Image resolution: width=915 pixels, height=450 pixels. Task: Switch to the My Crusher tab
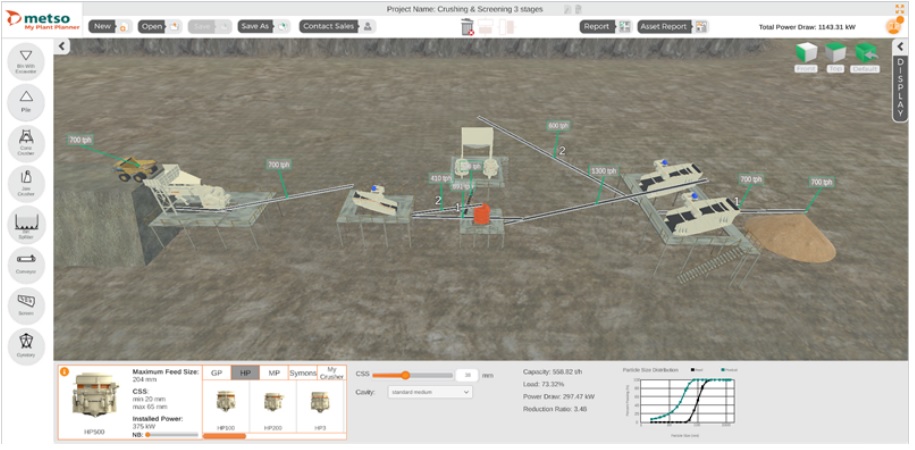click(331, 373)
